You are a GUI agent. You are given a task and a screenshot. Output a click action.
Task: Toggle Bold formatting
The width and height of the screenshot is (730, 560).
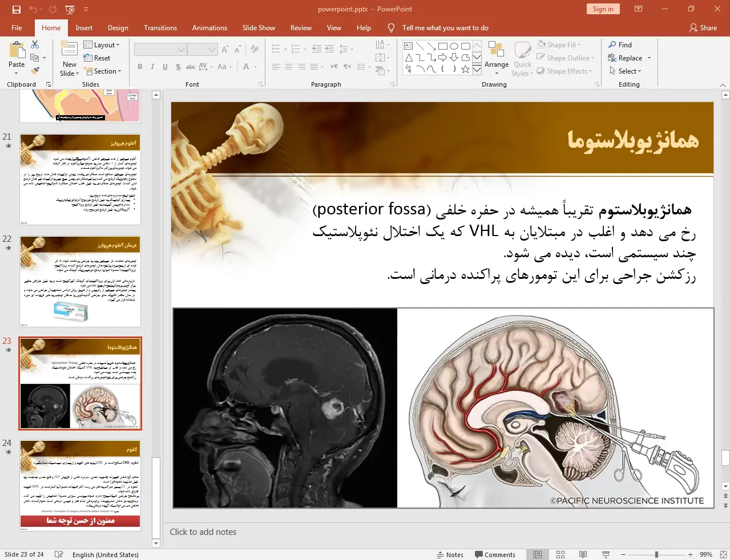(x=140, y=67)
